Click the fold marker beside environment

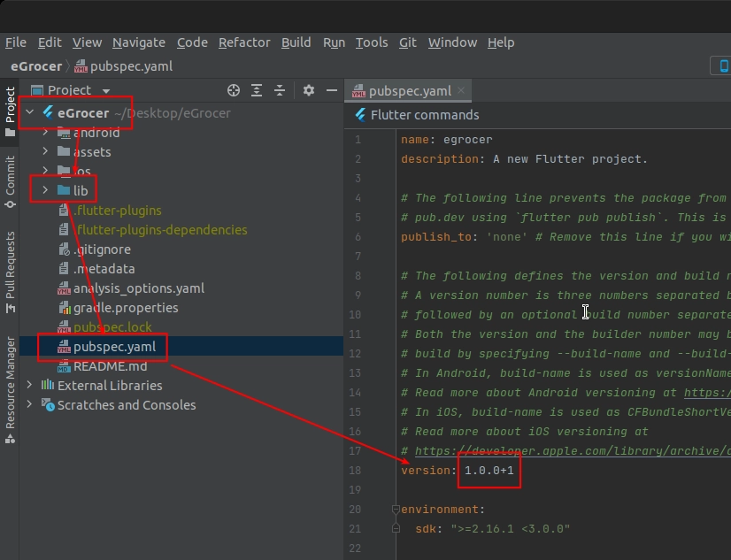tap(396, 510)
